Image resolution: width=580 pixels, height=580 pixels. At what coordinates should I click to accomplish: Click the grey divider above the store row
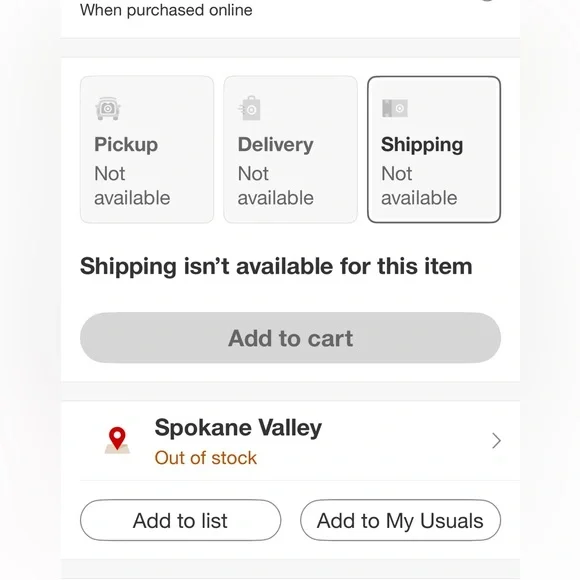click(290, 391)
